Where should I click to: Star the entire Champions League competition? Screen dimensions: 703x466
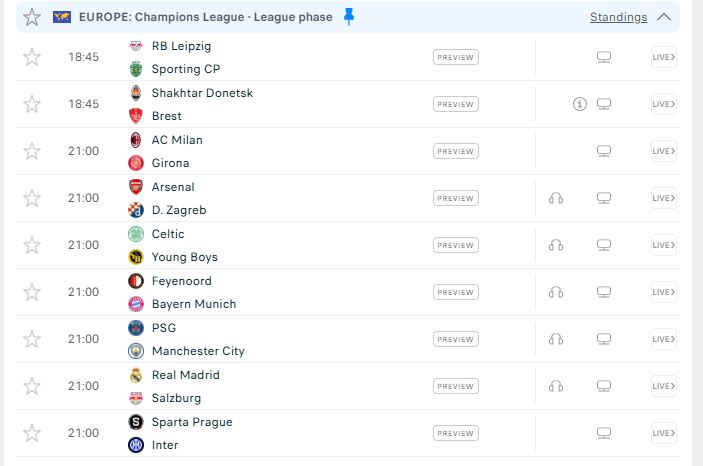click(x=32, y=17)
